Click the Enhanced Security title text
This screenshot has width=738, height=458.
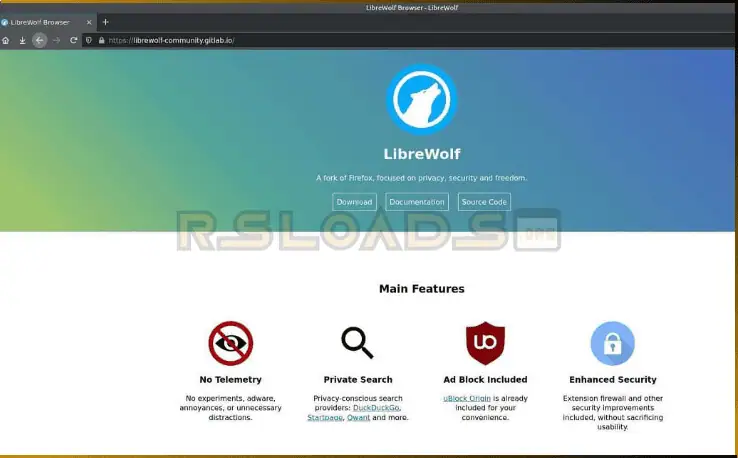click(x=613, y=379)
